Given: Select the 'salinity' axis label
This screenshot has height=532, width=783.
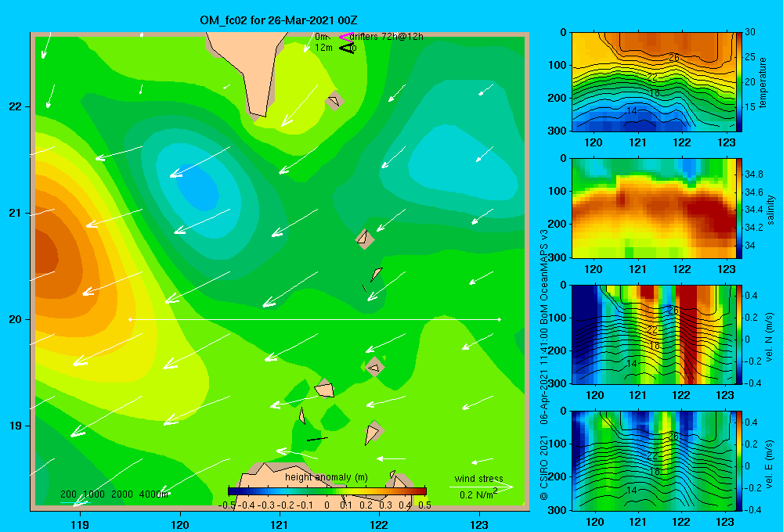Looking at the screenshot, I should (x=770, y=210).
